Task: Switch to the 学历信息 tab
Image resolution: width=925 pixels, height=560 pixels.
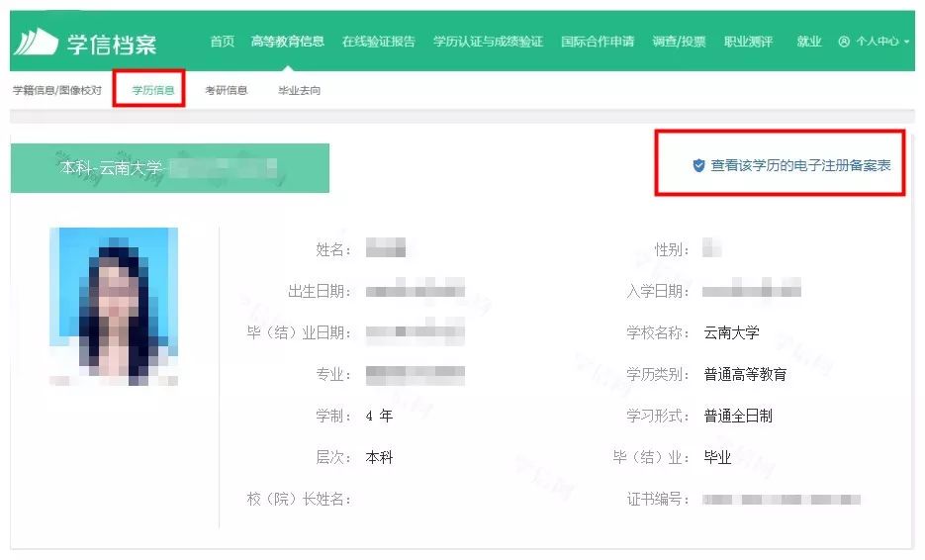Action: click(x=152, y=90)
